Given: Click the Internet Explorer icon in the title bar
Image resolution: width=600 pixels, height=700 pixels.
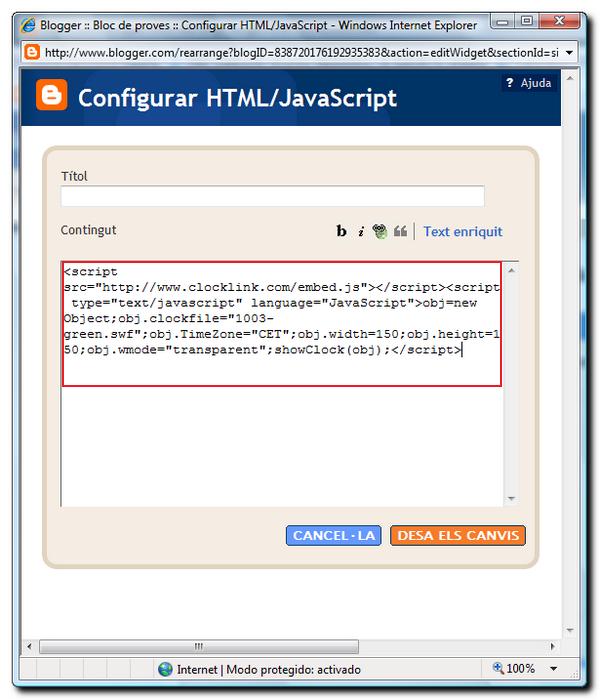Looking at the screenshot, I should coord(29,23).
